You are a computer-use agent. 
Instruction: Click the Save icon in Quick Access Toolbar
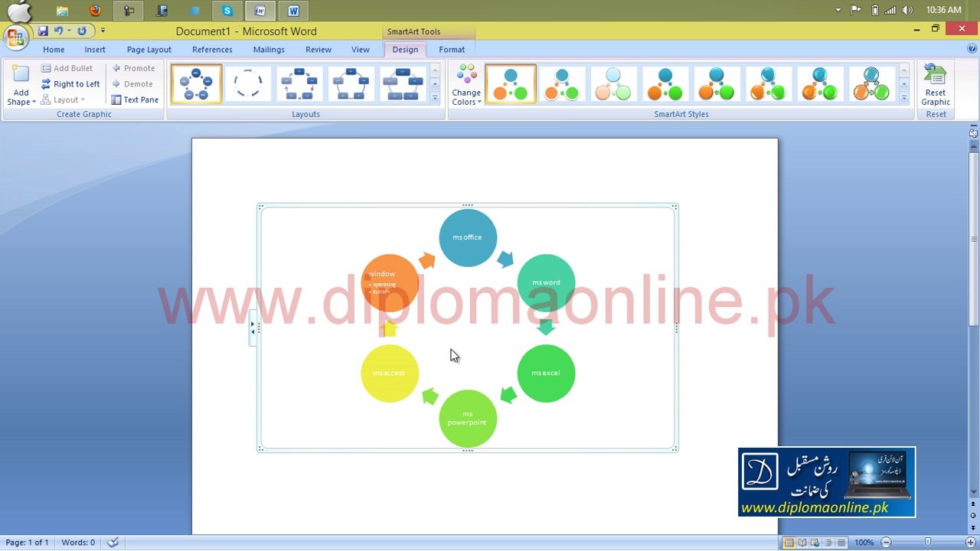pos(43,31)
